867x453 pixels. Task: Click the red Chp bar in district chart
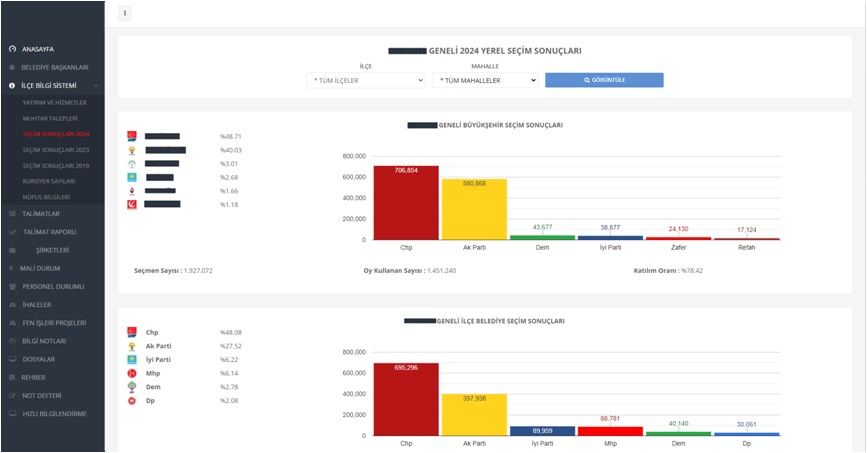click(406, 399)
